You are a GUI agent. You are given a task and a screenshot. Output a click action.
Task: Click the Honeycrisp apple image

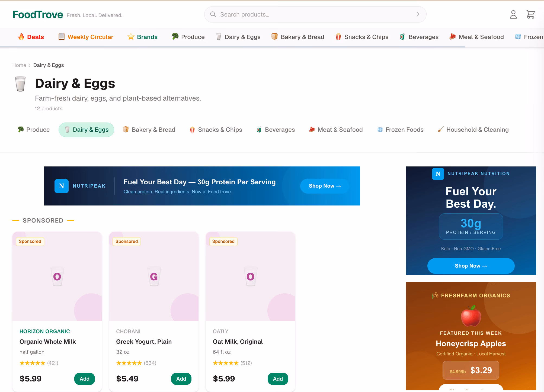(x=471, y=316)
